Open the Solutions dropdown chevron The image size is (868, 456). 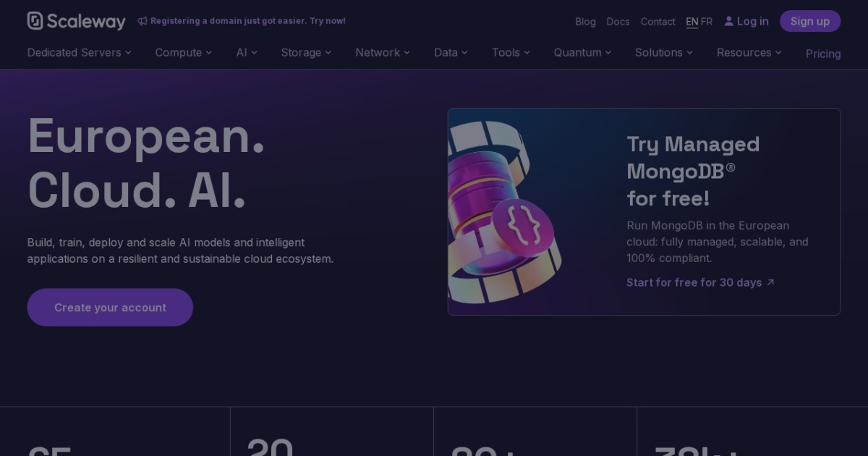(x=689, y=52)
